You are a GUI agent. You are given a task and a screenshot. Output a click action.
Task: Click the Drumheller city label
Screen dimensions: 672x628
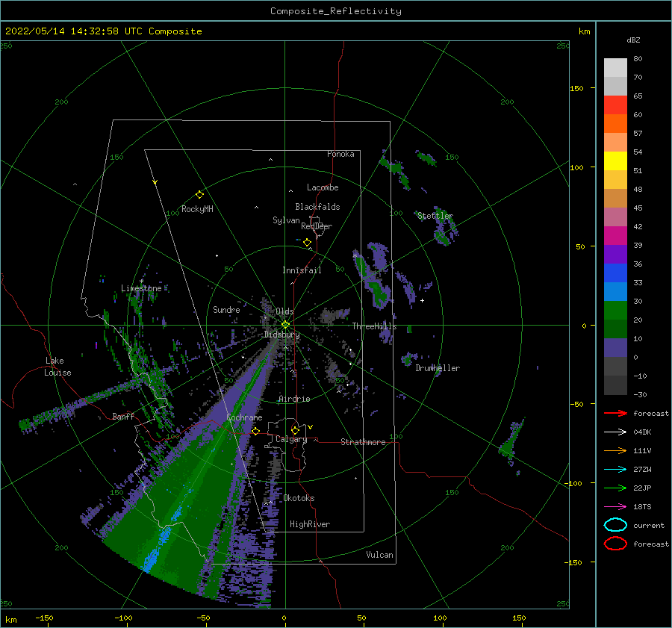(x=438, y=368)
